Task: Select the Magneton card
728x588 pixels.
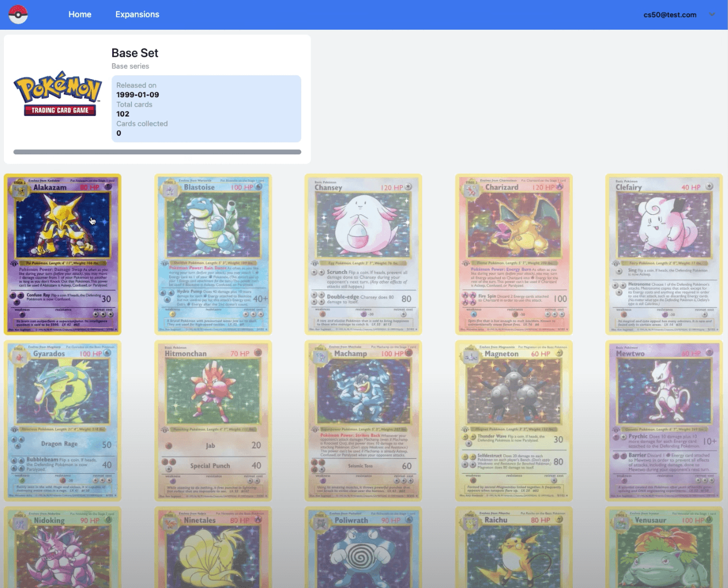Action: [x=514, y=421]
